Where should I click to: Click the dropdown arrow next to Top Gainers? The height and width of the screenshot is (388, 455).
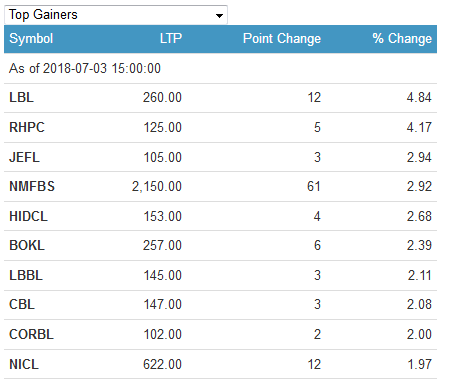click(x=219, y=16)
